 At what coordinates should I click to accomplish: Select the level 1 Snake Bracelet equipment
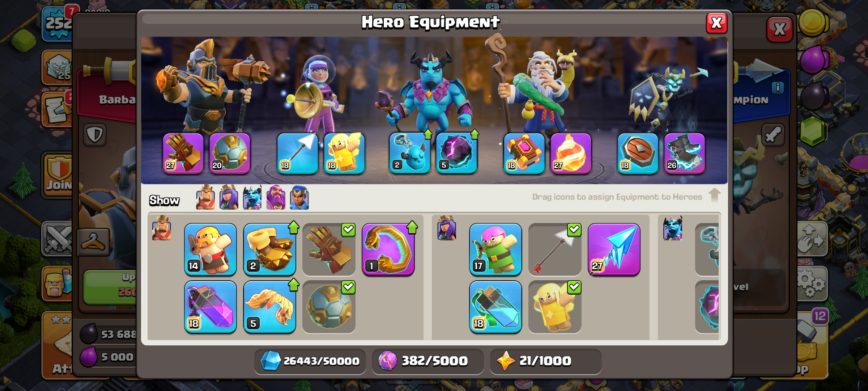388,249
